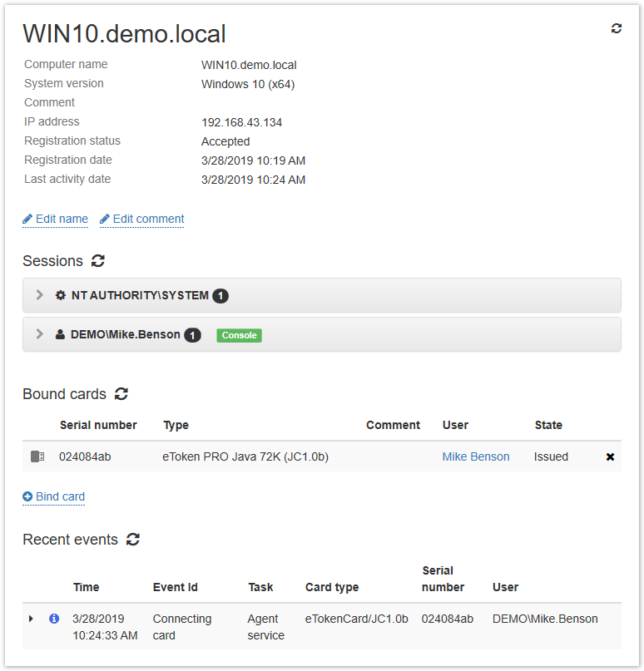Click the green Console badge

[239, 336]
